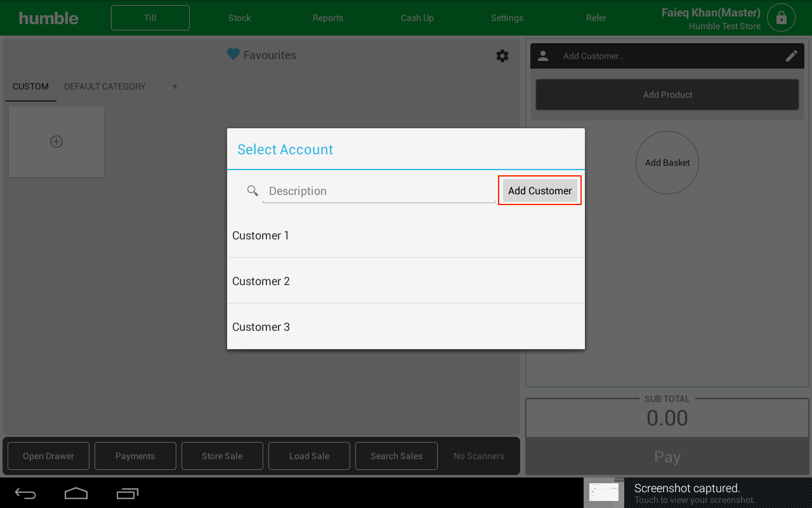Click Add Customer button in dialog
The height and width of the screenshot is (508, 812).
coord(540,190)
